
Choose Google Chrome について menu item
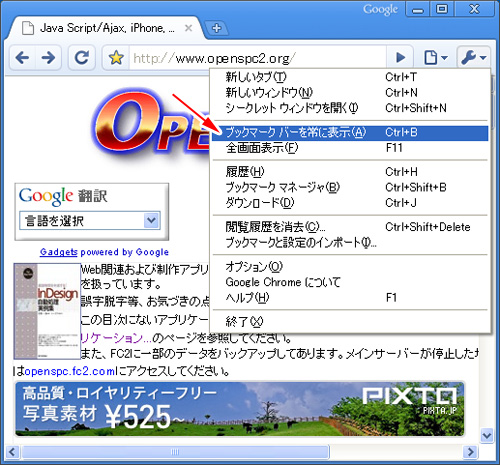pyautogui.click(x=350, y=282)
